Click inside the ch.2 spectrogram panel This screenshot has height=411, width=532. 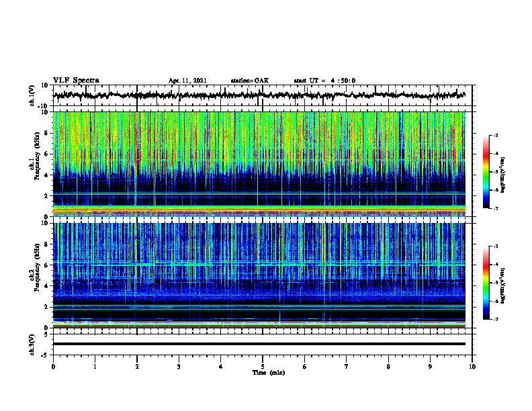coord(259,275)
